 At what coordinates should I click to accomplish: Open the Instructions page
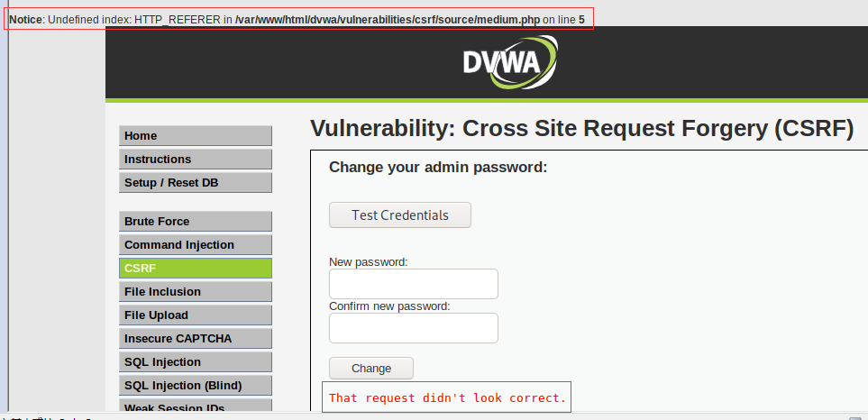[196, 159]
